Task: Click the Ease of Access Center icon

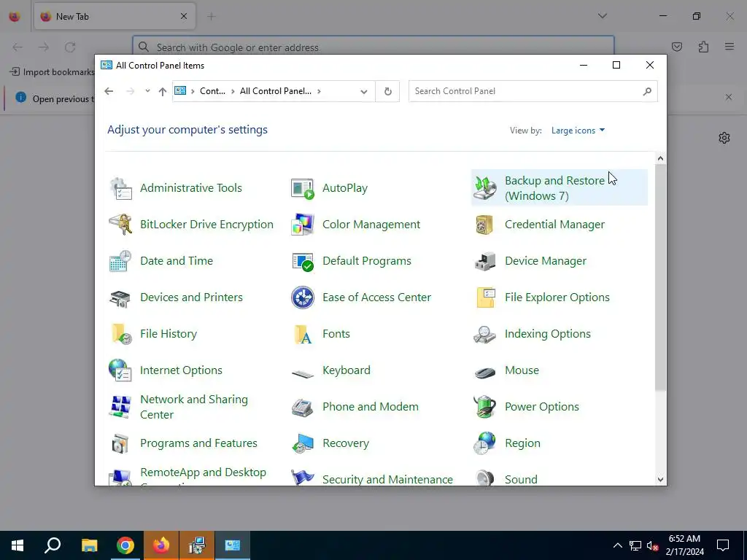Action: click(303, 297)
